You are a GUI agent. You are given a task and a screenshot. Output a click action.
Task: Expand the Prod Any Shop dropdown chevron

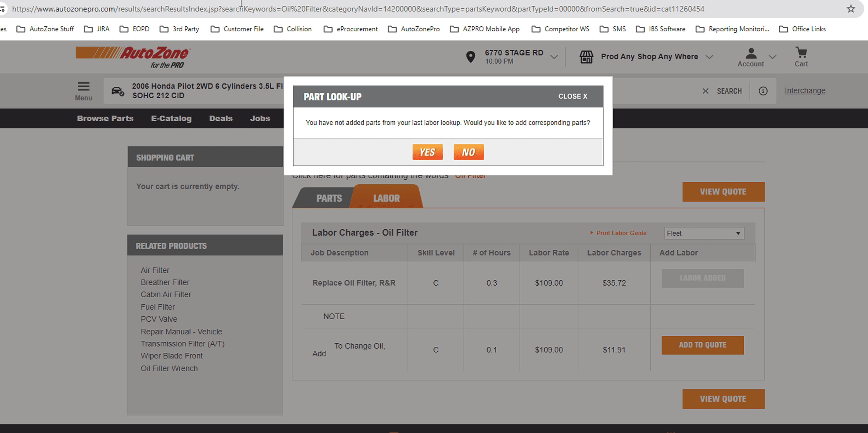709,57
